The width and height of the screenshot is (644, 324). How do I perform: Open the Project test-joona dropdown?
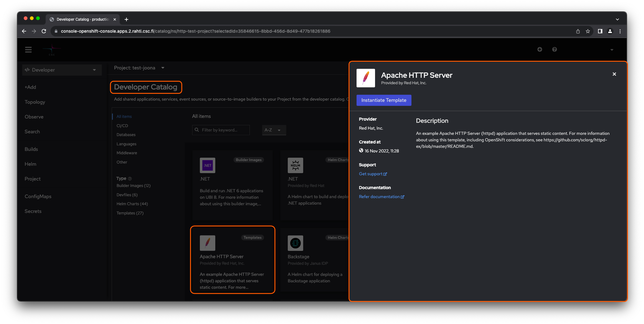coord(139,68)
